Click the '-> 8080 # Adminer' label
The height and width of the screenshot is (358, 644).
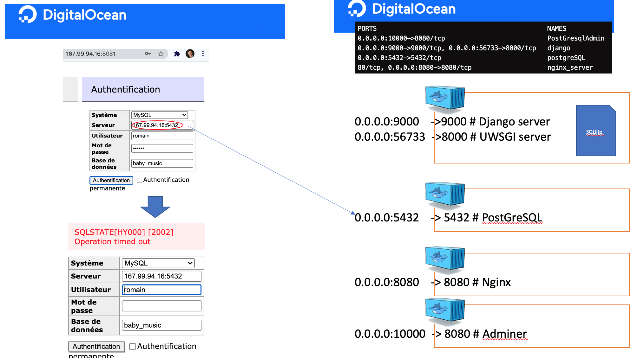[479, 334]
